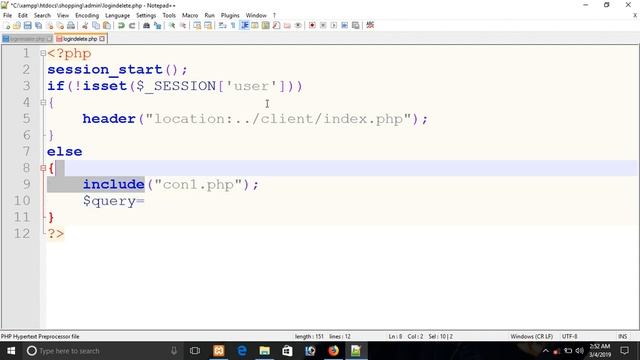Collapse the red fold marker on line 8
Screen dimensions: 640x360
[x=43, y=168]
